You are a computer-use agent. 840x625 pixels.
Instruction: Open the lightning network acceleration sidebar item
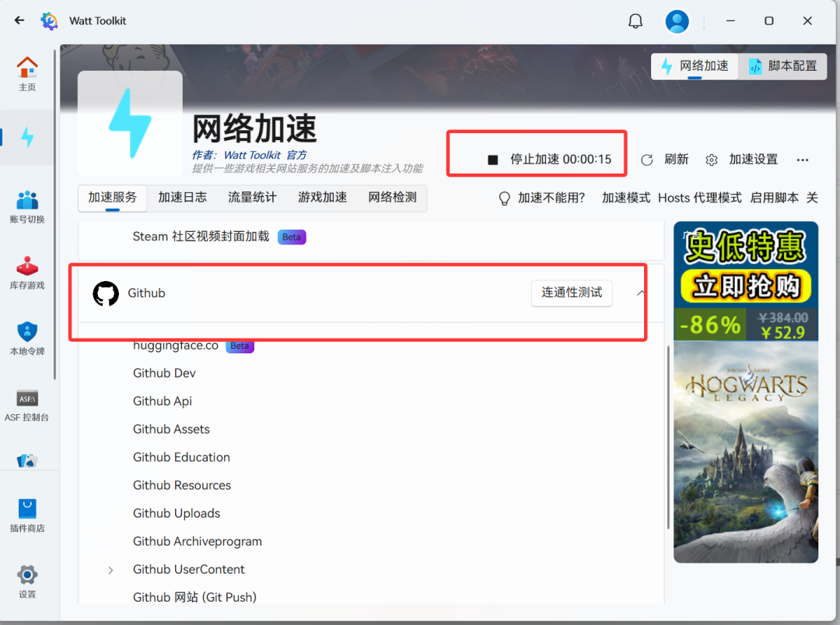click(x=27, y=137)
